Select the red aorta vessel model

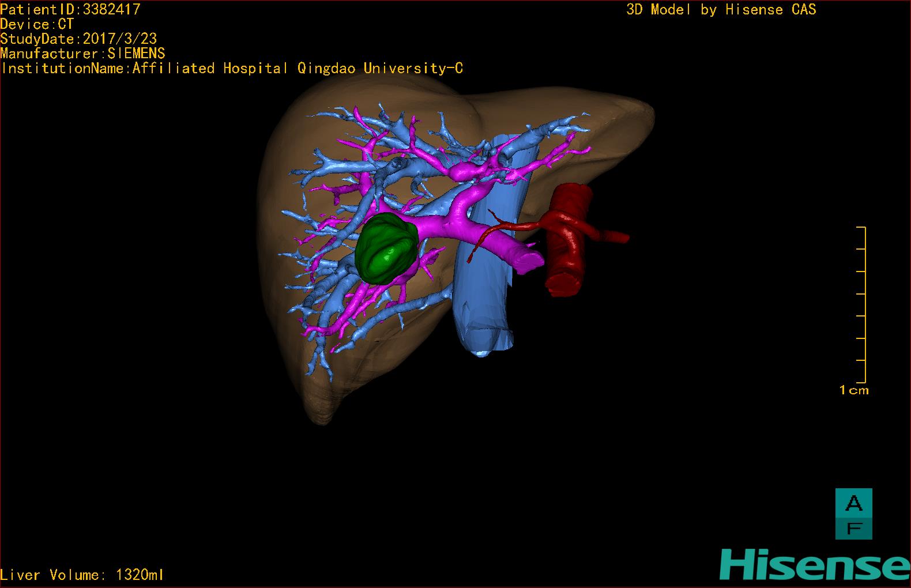click(568, 242)
